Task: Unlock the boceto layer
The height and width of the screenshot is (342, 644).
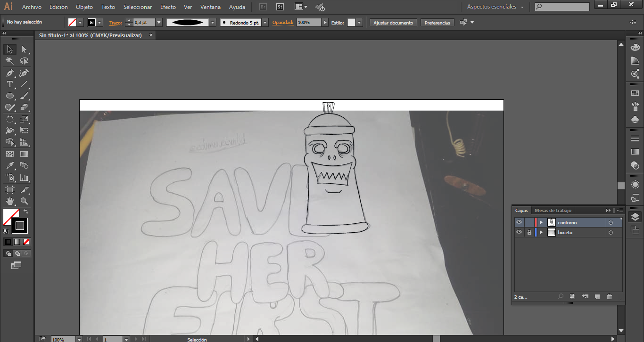Action: [529, 232]
